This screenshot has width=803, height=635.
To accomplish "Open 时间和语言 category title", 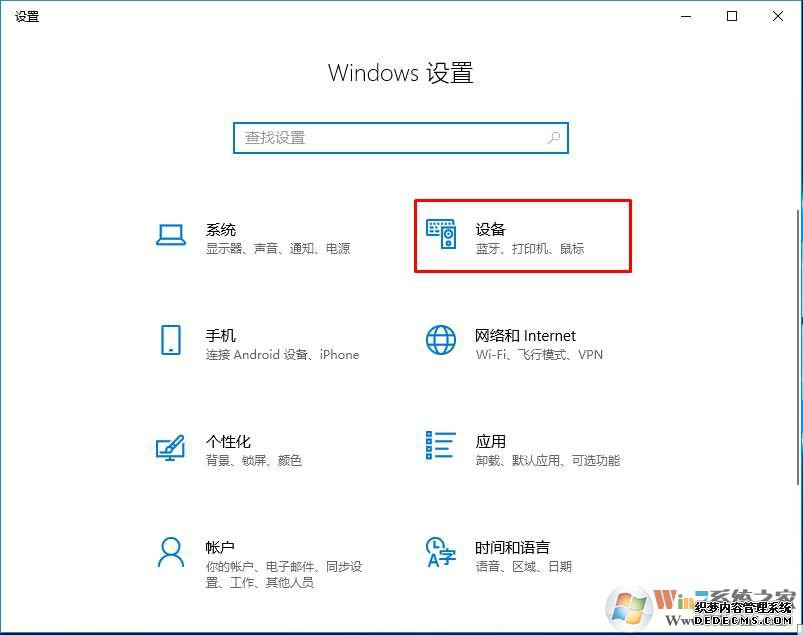I will [512, 547].
